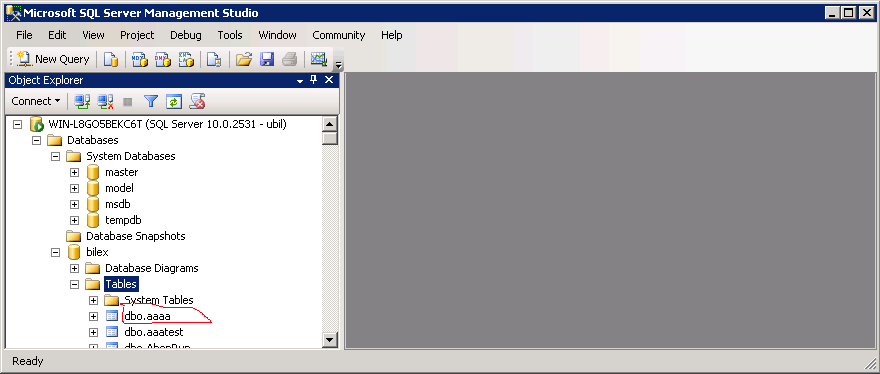Viewport: 880px width, 374px height.
Task: Click the New Query toolbar button
Action: coord(53,59)
